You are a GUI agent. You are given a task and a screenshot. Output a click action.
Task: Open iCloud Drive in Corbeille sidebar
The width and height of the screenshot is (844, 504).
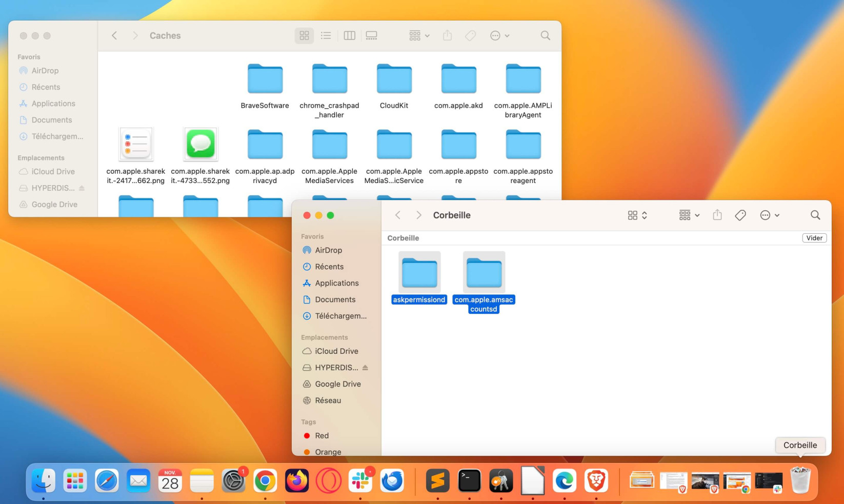click(336, 351)
